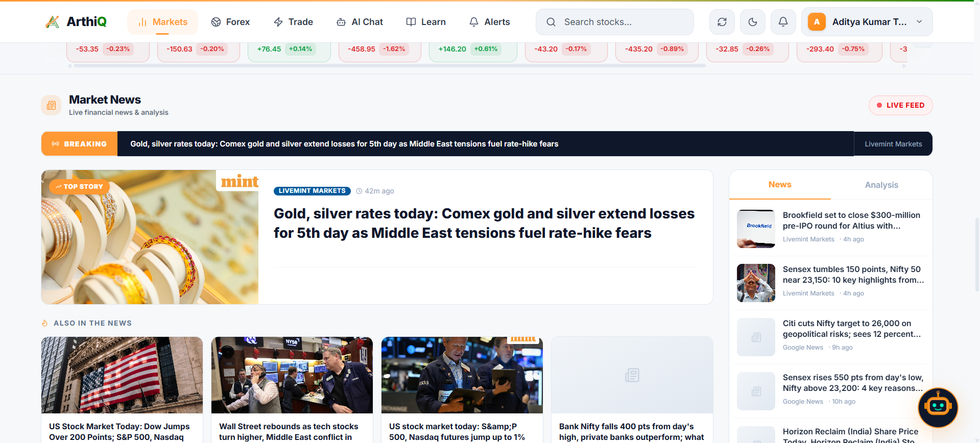The height and width of the screenshot is (443, 980).
Task: Click the ArthiQ logo icon
Action: pos(52,22)
